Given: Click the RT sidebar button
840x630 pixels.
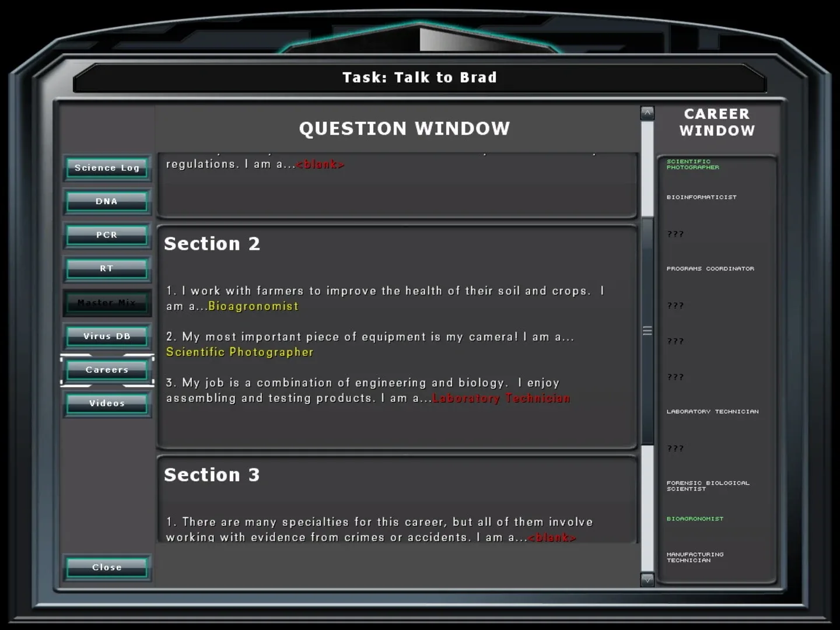Looking at the screenshot, I should pos(107,269).
